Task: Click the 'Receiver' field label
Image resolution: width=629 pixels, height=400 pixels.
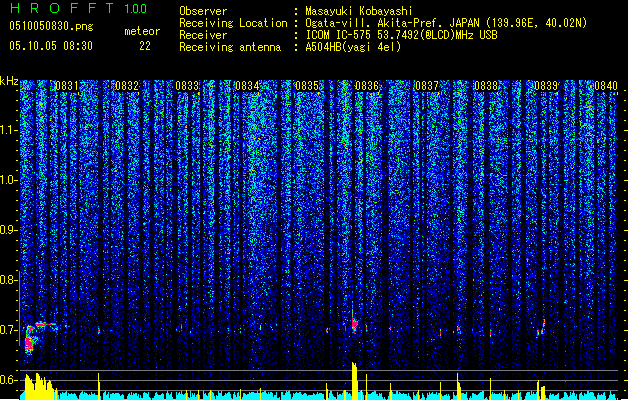Action: (x=203, y=35)
